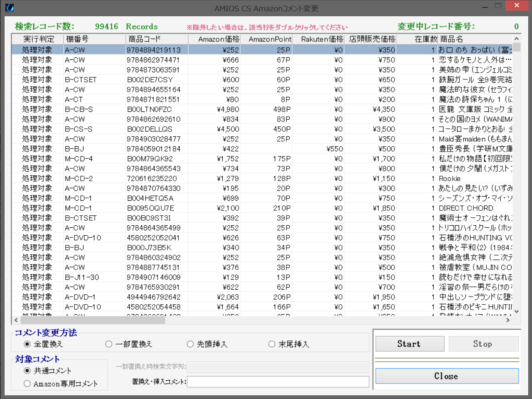This screenshot has height=399, width=532.
Task: Click the 置換え・挿入コメント text field
Action: click(278, 382)
